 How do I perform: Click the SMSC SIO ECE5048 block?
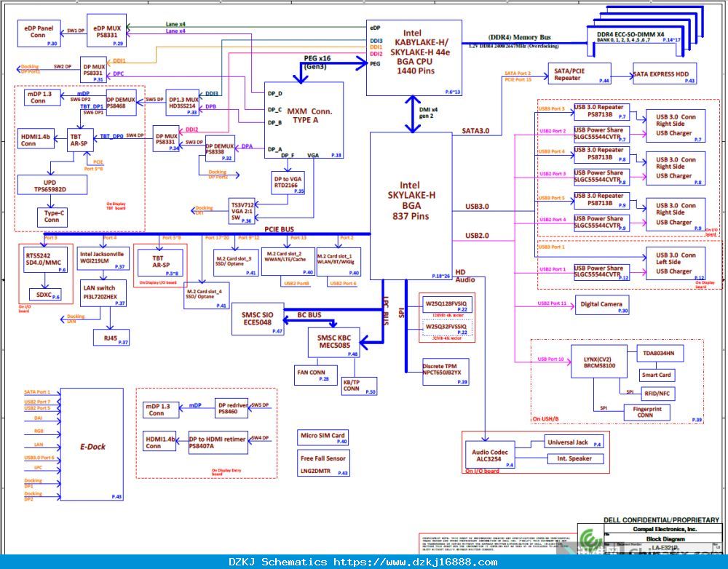point(258,319)
